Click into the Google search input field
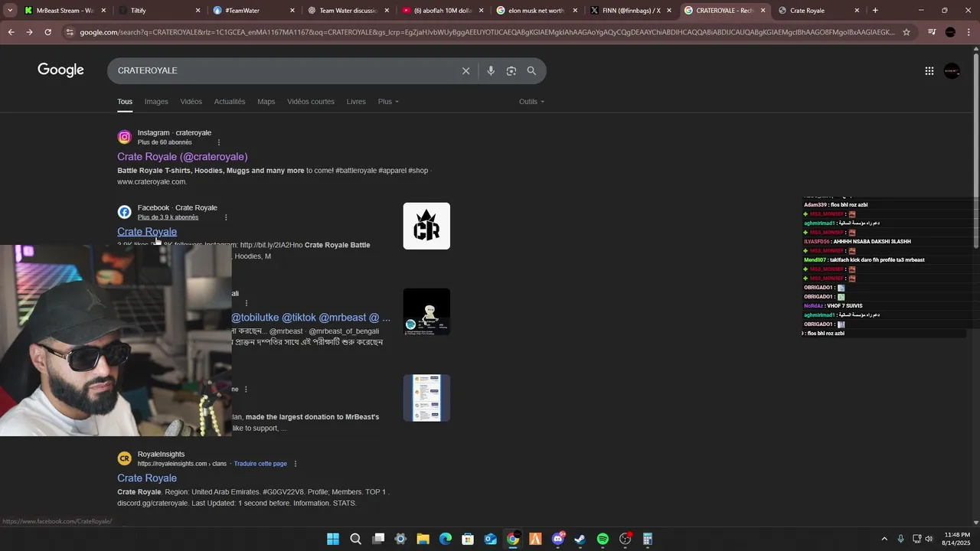This screenshot has width=980, height=551. [283, 70]
